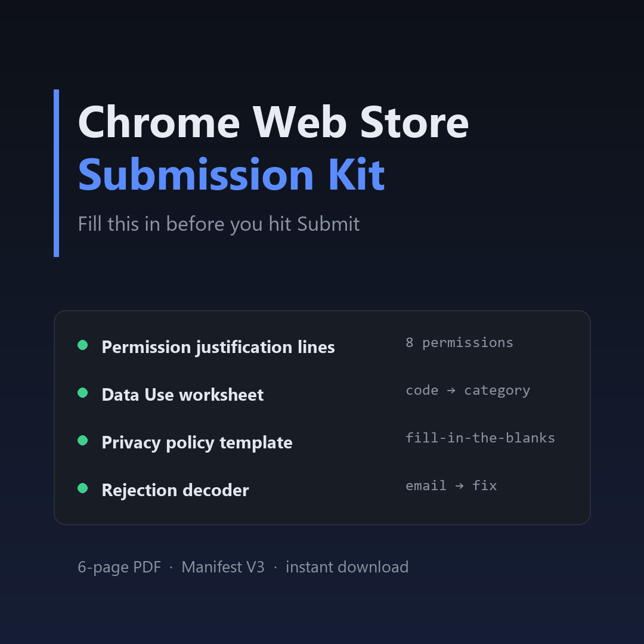Click the '6-page PDF' footer text

click(x=119, y=567)
